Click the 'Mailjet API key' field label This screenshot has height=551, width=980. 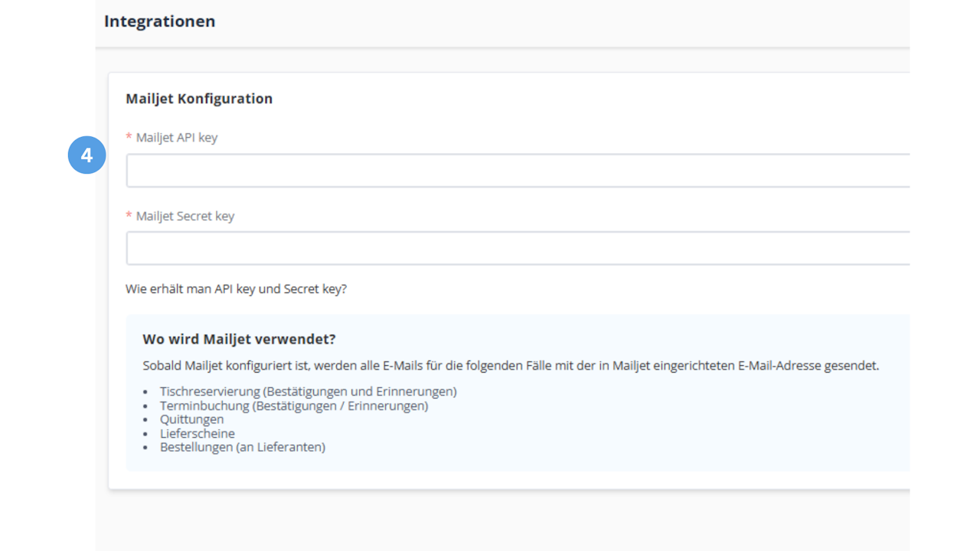[x=177, y=138]
